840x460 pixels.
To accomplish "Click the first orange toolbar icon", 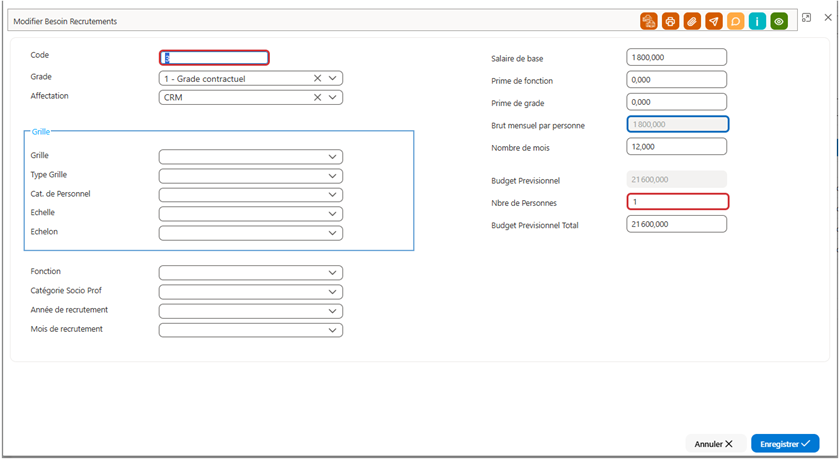I will pyautogui.click(x=649, y=21).
